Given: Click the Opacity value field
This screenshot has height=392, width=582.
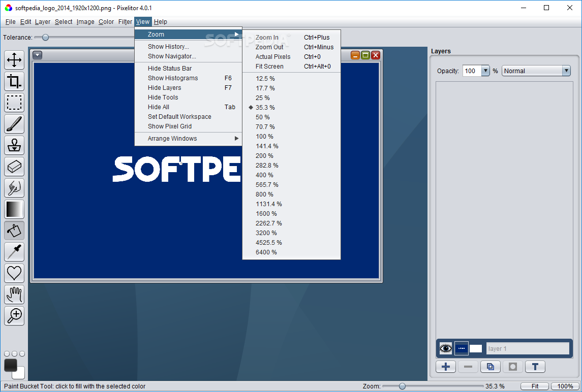Looking at the screenshot, I should 472,71.
